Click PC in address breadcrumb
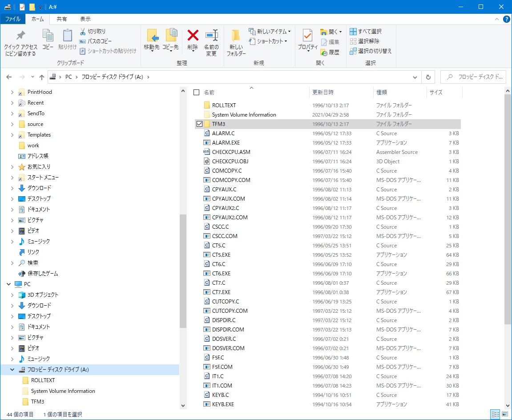Viewport: 512px width, 420px height. click(x=69, y=77)
